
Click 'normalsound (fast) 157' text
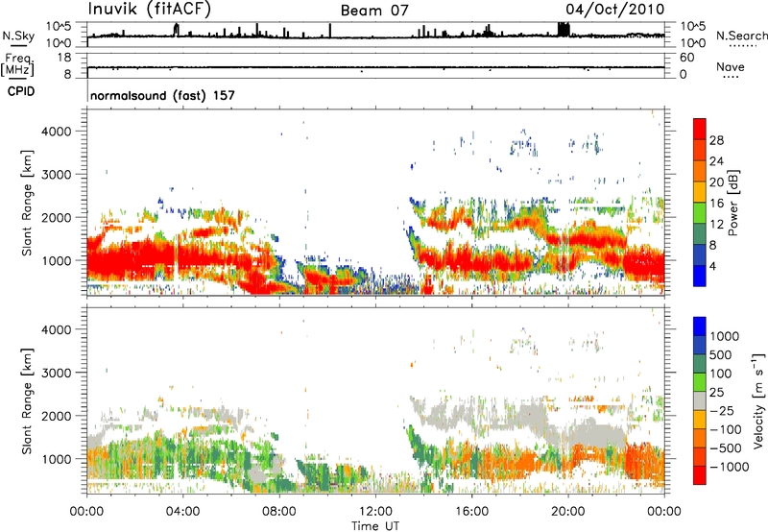162,95
